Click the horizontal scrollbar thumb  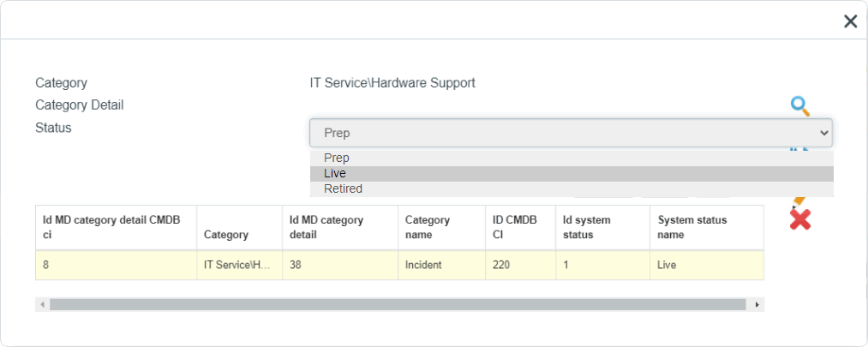click(398, 304)
